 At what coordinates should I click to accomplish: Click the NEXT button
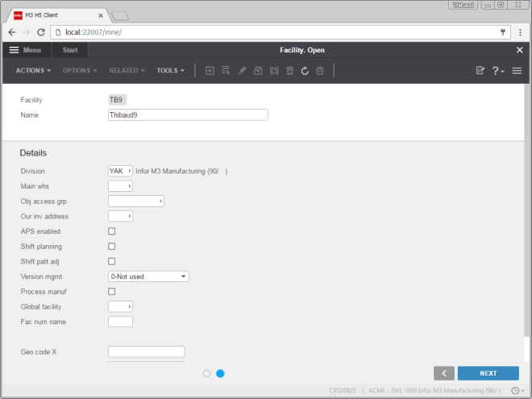pyautogui.click(x=488, y=373)
